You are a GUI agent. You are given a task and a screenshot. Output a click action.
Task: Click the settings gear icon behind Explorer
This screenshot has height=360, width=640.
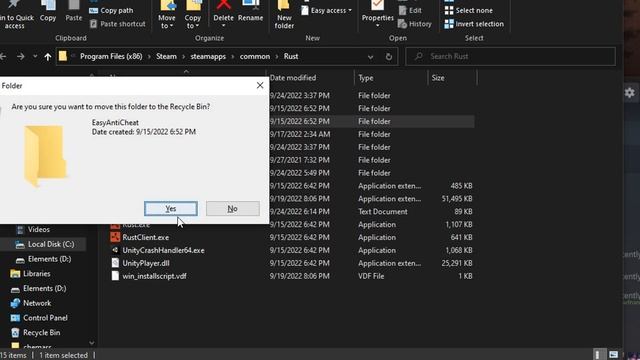630,93
